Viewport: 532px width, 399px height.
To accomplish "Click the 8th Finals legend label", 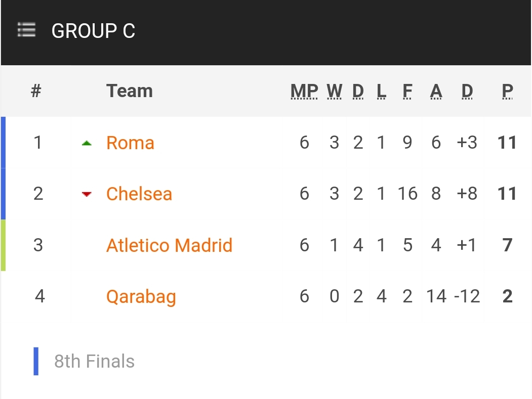I will coord(94,362).
